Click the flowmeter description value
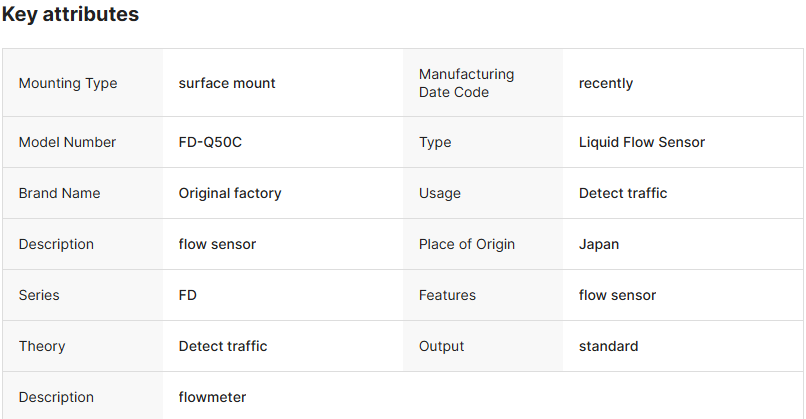 pyautogui.click(x=212, y=397)
